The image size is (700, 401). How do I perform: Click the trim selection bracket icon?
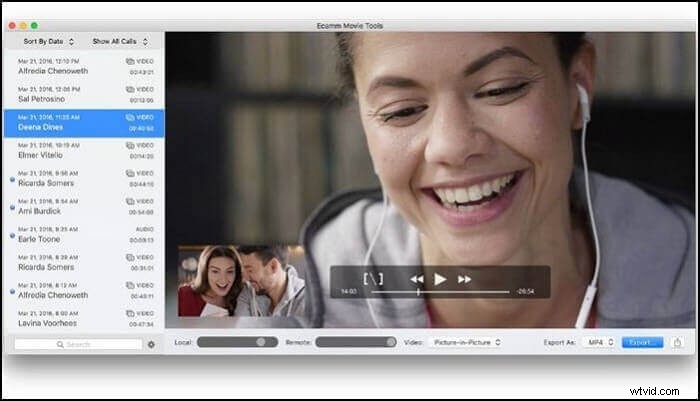pyautogui.click(x=373, y=279)
